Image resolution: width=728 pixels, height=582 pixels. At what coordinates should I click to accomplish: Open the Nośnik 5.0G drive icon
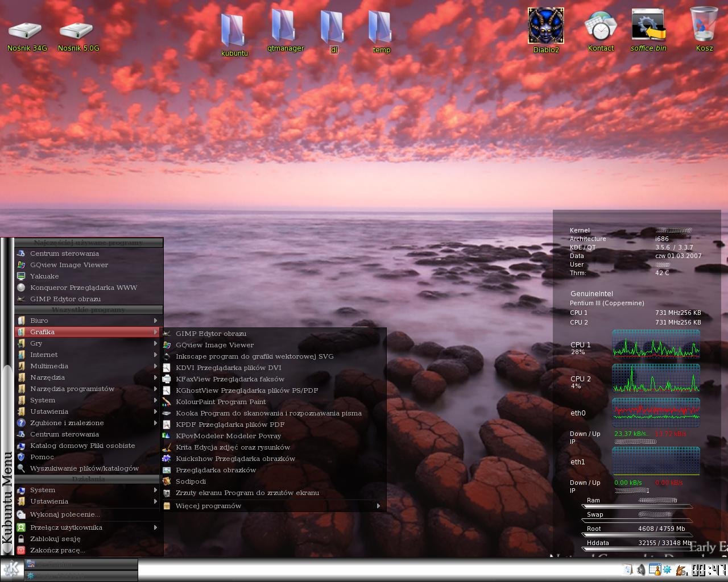pos(78,36)
